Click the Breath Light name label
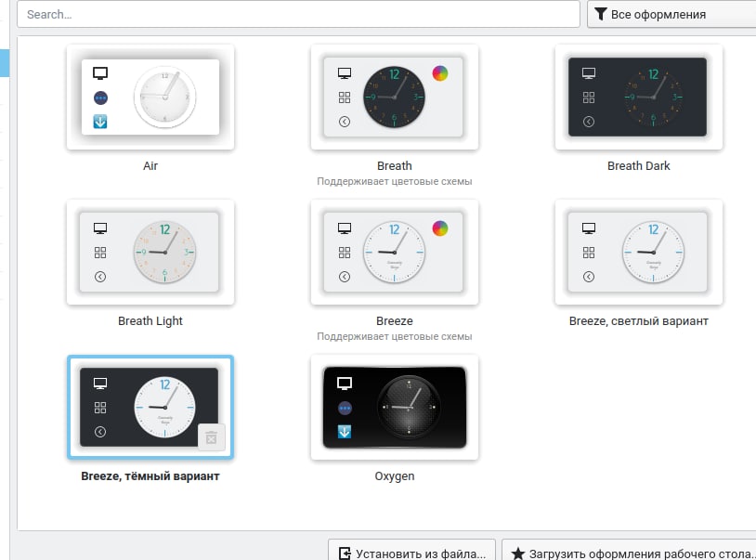 150,321
